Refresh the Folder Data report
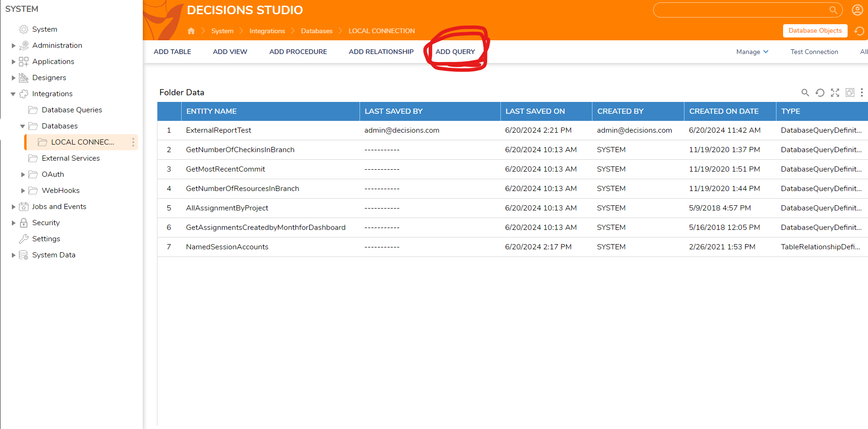This screenshot has height=429, width=868. [x=820, y=92]
